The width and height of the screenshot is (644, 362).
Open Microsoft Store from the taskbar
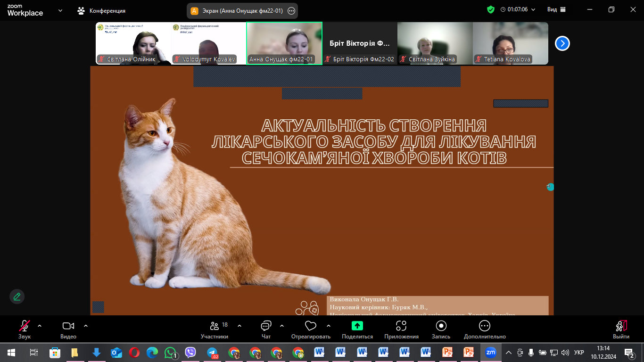(x=55, y=353)
